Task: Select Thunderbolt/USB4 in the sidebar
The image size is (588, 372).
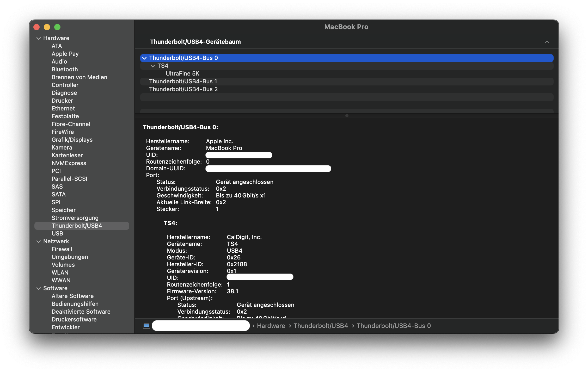Action: point(82,226)
